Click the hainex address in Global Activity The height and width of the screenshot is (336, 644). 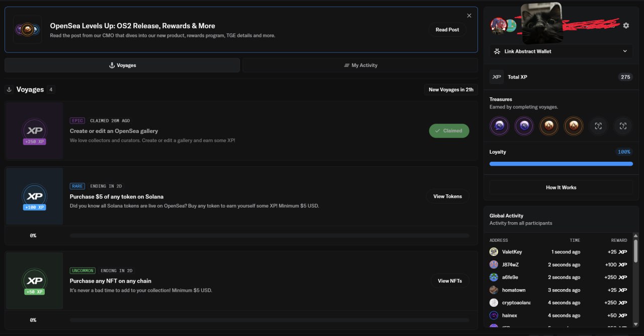point(510,315)
